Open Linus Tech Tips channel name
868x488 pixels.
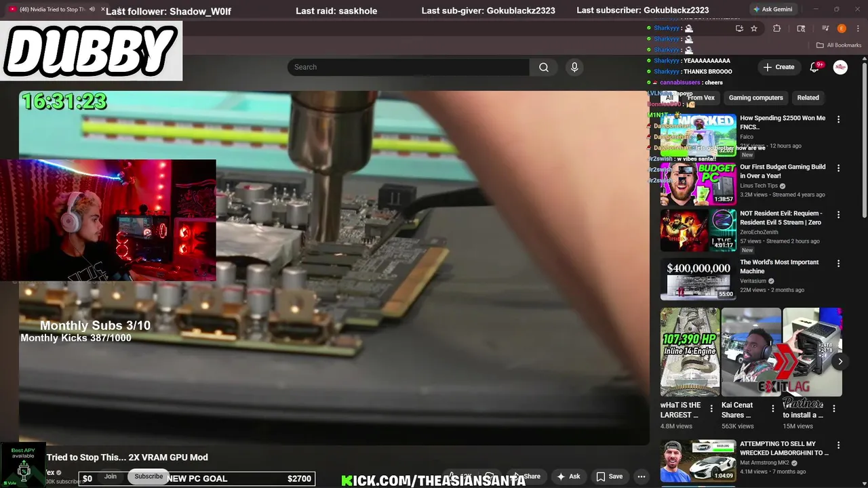tap(759, 186)
